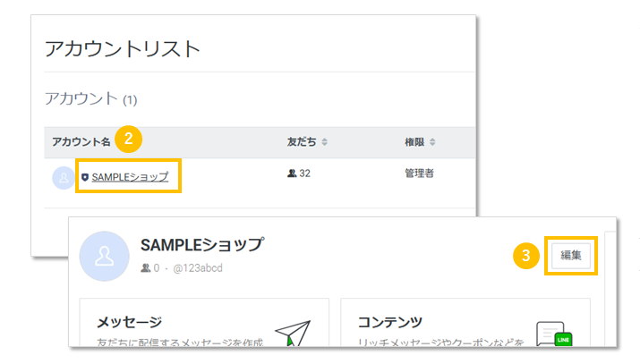Click the shield icon beside SAMPLEショップ link
The image size is (640, 364).
point(85,177)
